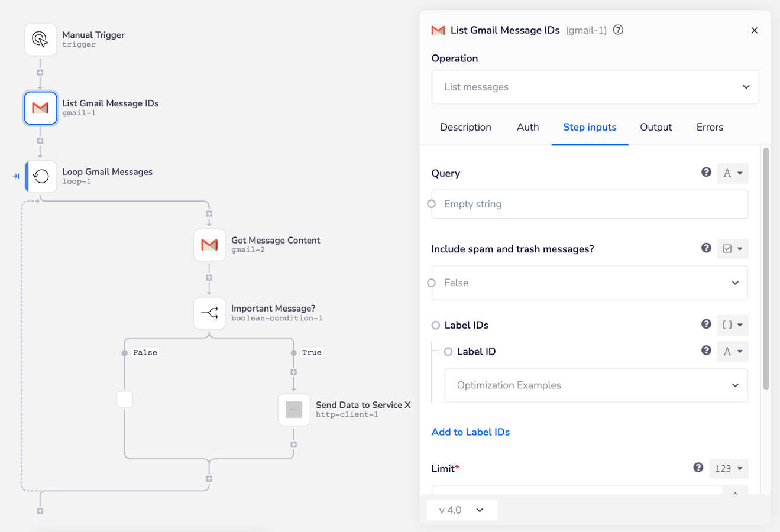Show help for the Limit input

click(698, 468)
